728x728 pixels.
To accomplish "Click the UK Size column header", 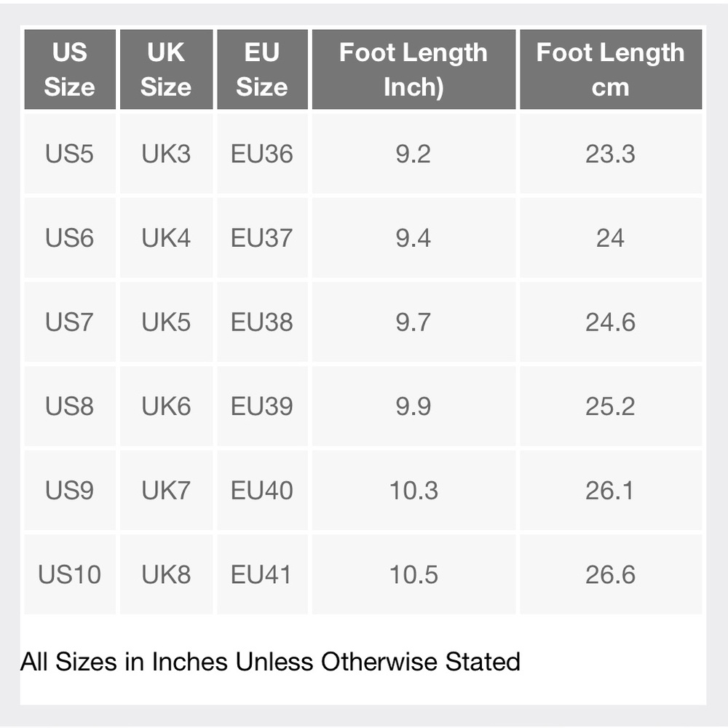I will pyautogui.click(x=166, y=70).
